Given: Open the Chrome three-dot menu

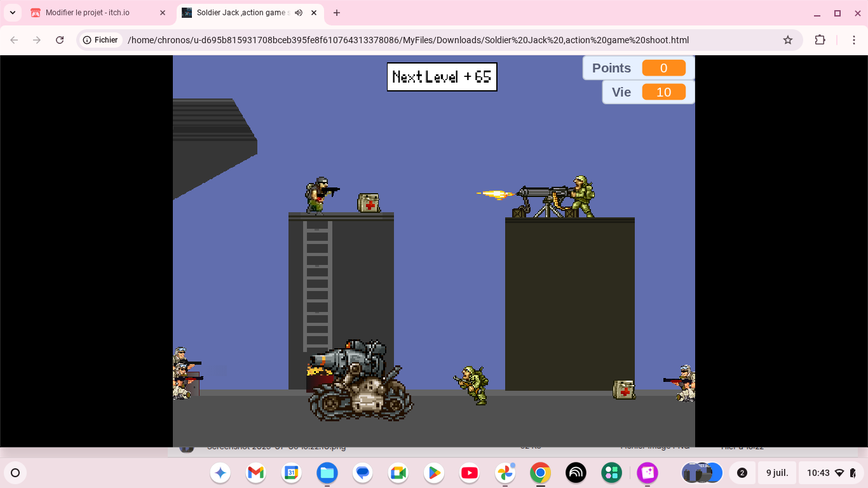Looking at the screenshot, I should click(854, 40).
